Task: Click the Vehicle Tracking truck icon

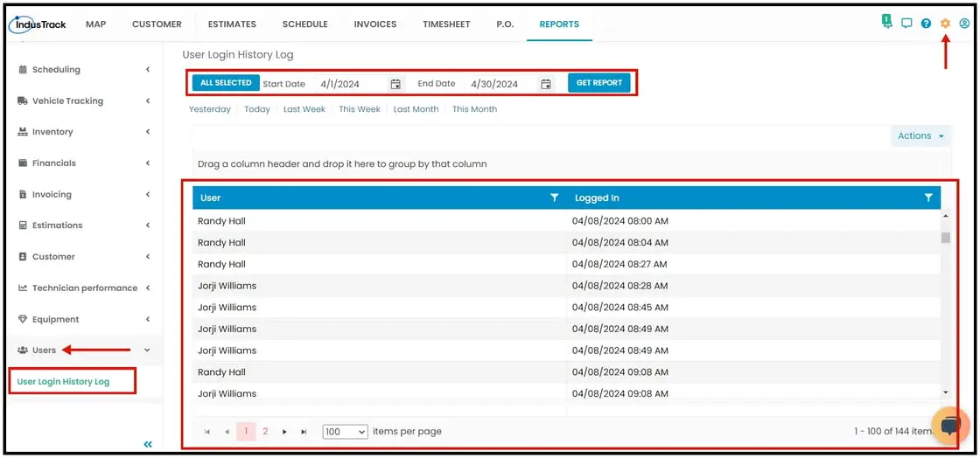Action: pyautogui.click(x=23, y=101)
